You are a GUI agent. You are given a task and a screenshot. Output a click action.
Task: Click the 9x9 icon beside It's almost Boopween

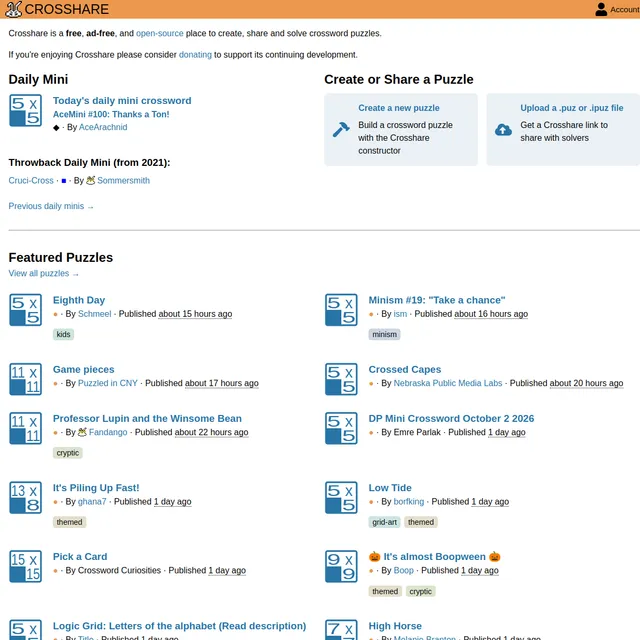(341, 567)
